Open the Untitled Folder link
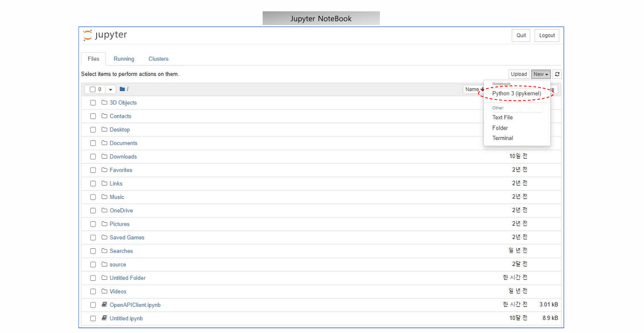Screen dimensions: 644x333 pyautogui.click(x=128, y=278)
